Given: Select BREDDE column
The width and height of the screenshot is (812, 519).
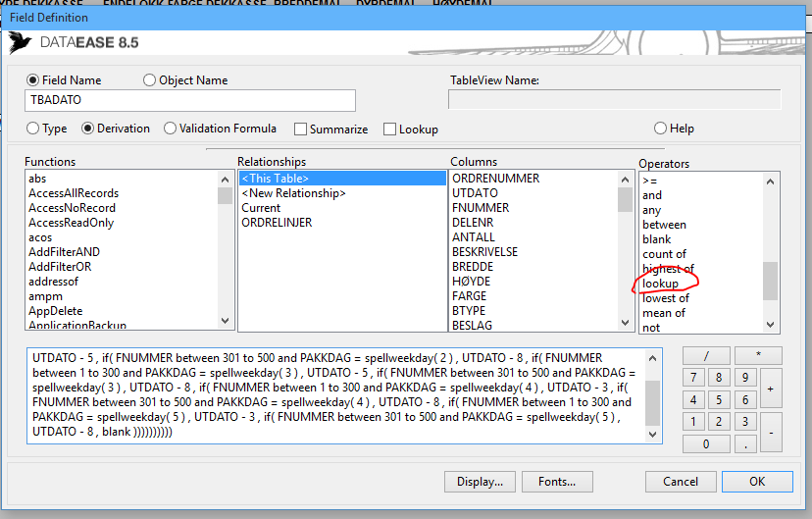Looking at the screenshot, I should coord(473,267).
